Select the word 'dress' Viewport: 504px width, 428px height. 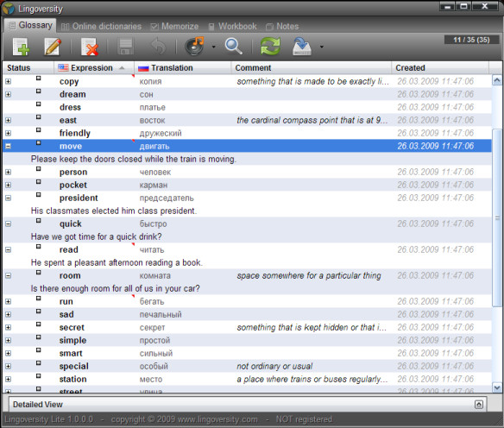click(70, 107)
